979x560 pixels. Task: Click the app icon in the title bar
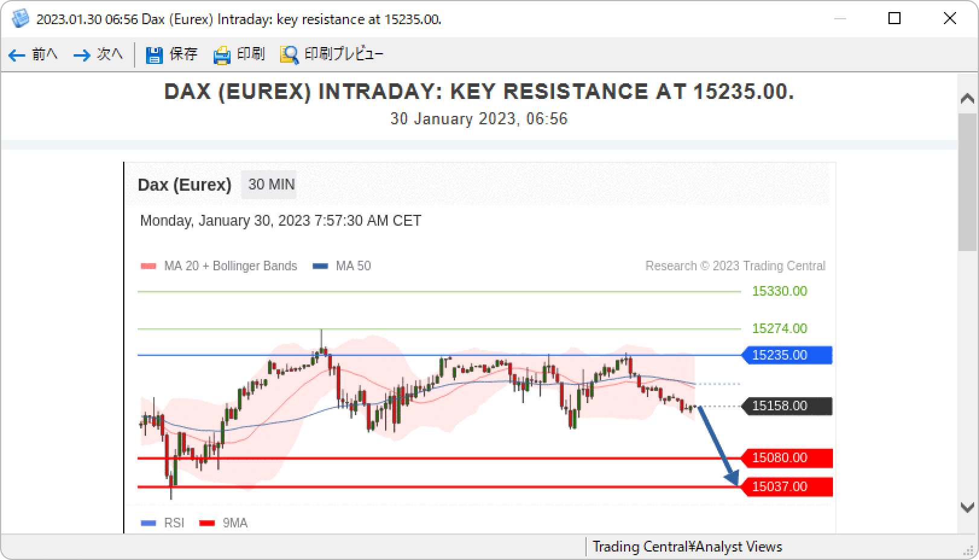[x=21, y=19]
